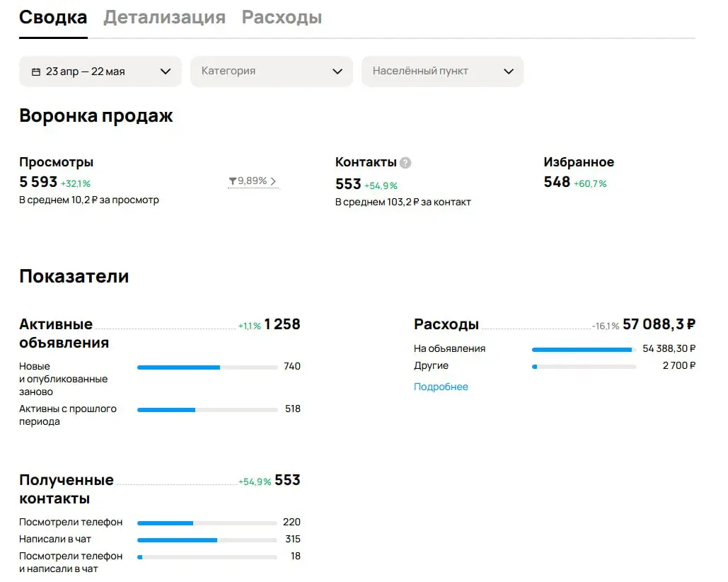This screenshot has width=728, height=582.
Task: Click the downward trend arrow beside 9,89%
Action: (231, 181)
